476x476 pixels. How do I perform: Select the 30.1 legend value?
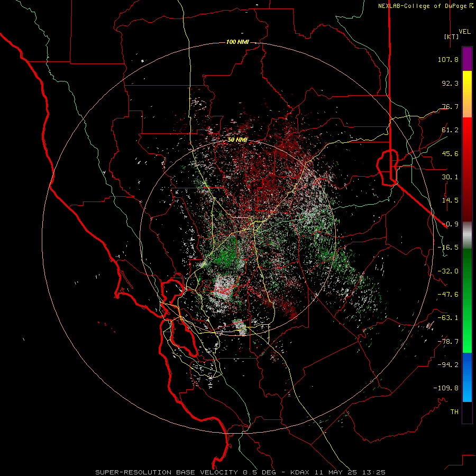pos(450,177)
